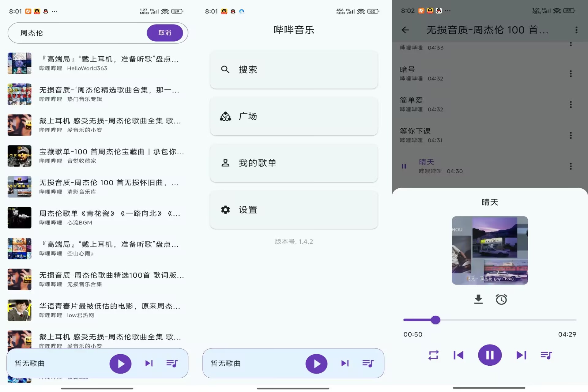
Task: Open the sleep timer clock icon
Action: point(501,300)
